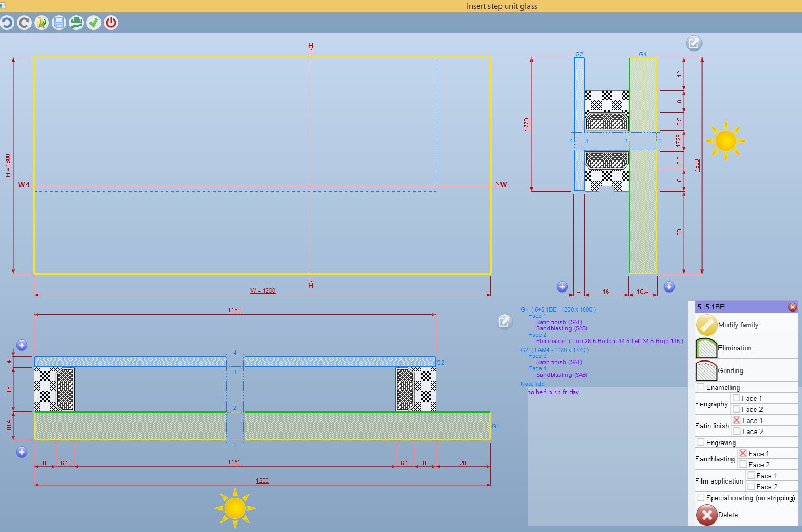Click the blue undo arrow icon
Image resolution: width=802 pixels, height=532 pixels.
pyautogui.click(x=6, y=23)
